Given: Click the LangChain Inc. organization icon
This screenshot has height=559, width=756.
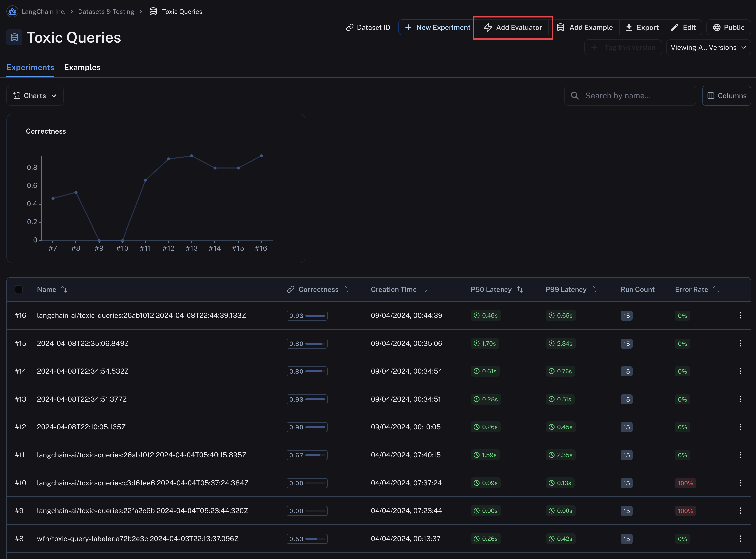Looking at the screenshot, I should point(12,11).
